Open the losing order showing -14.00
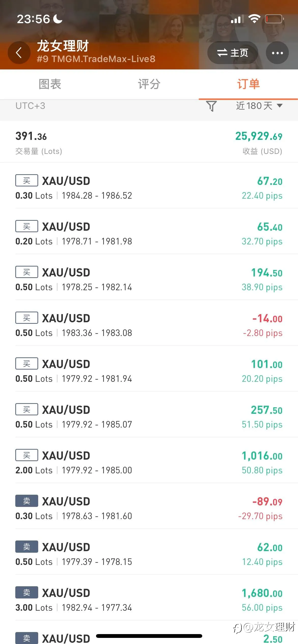 click(x=149, y=325)
